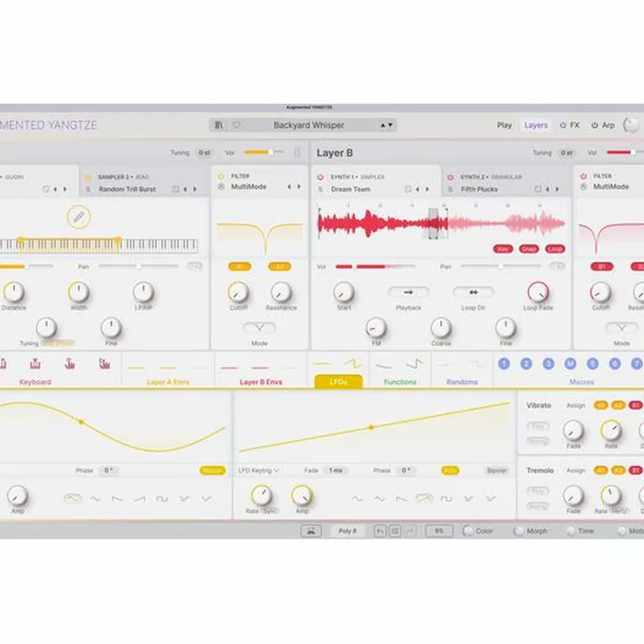Select square waveform for LFO 1
This screenshot has height=644, width=644.
pyautogui.click(x=162, y=499)
